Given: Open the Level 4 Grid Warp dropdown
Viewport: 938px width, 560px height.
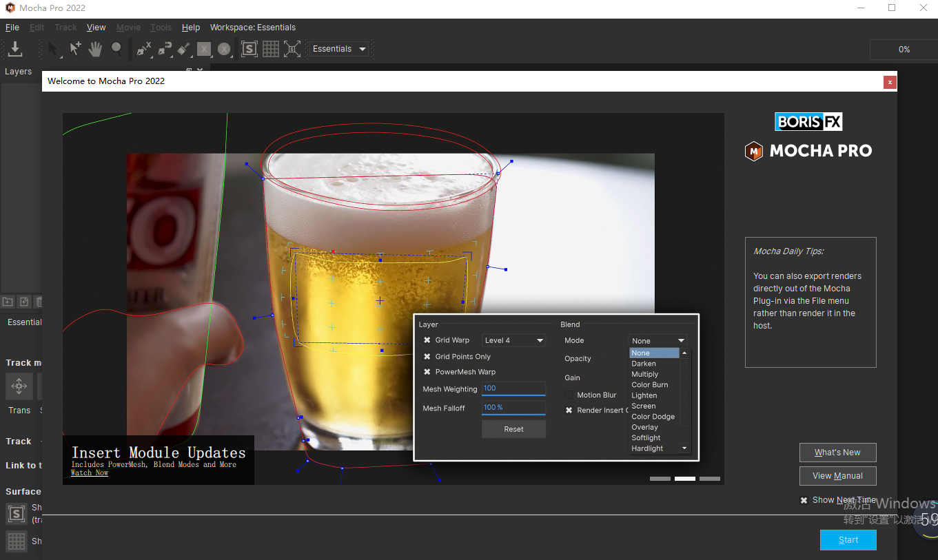Looking at the screenshot, I should [513, 340].
